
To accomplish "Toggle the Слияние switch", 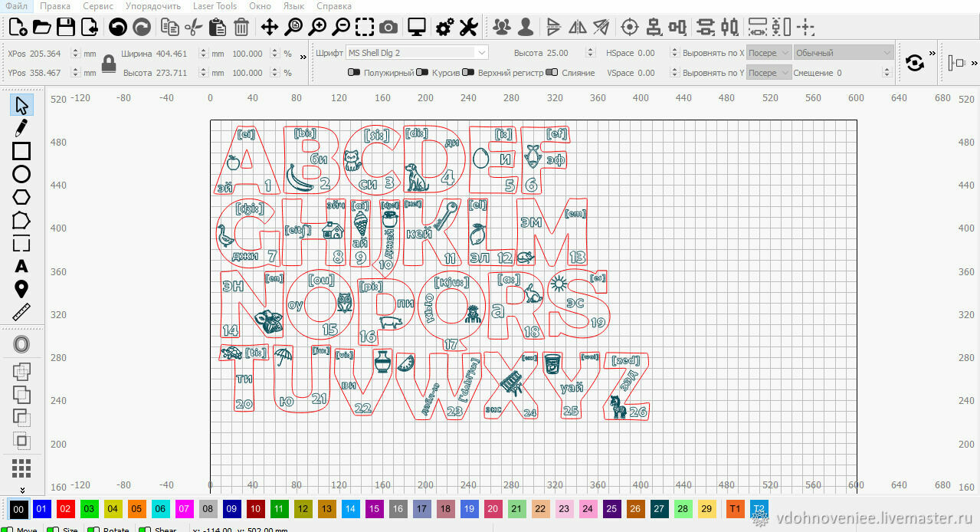I will click(552, 73).
